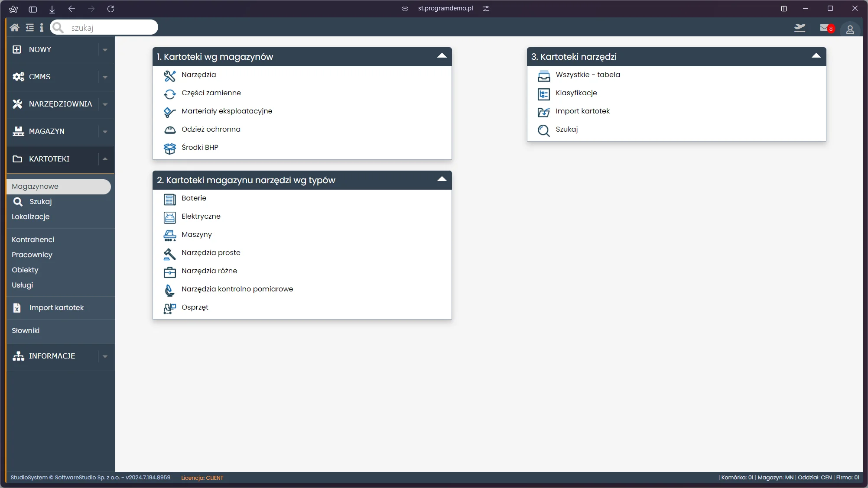868x488 pixels.
Task: Expand the MAGAZYN menu arrow
Action: (x=105, y=132)
